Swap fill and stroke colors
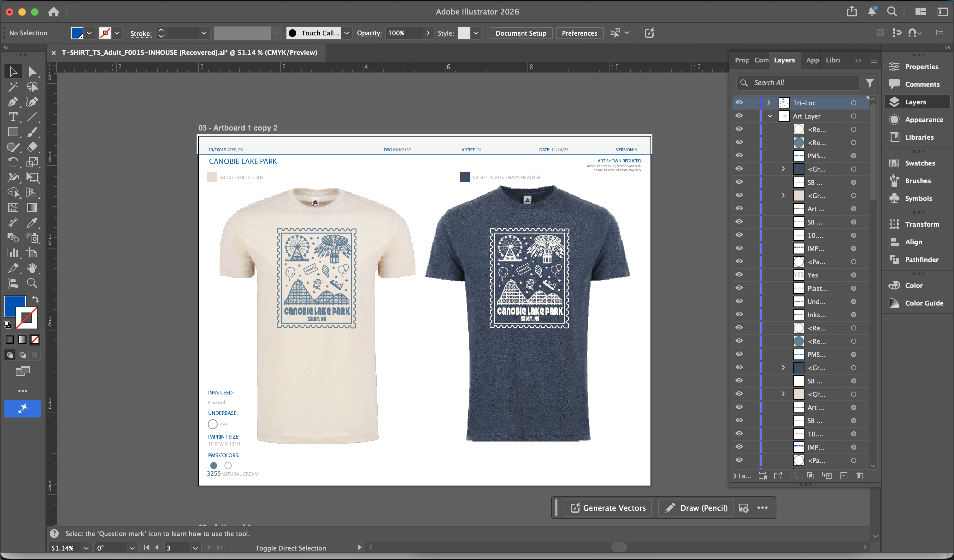 (35, 299)
